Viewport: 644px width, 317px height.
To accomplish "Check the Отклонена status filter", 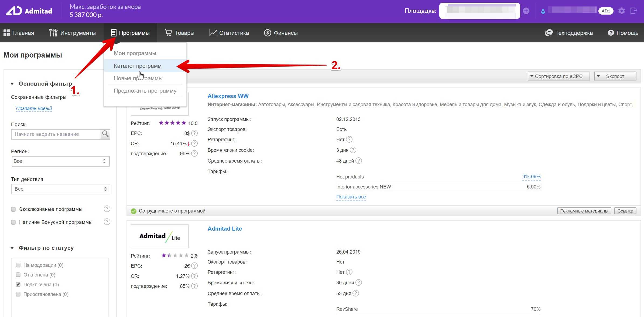I will [18, 275].
